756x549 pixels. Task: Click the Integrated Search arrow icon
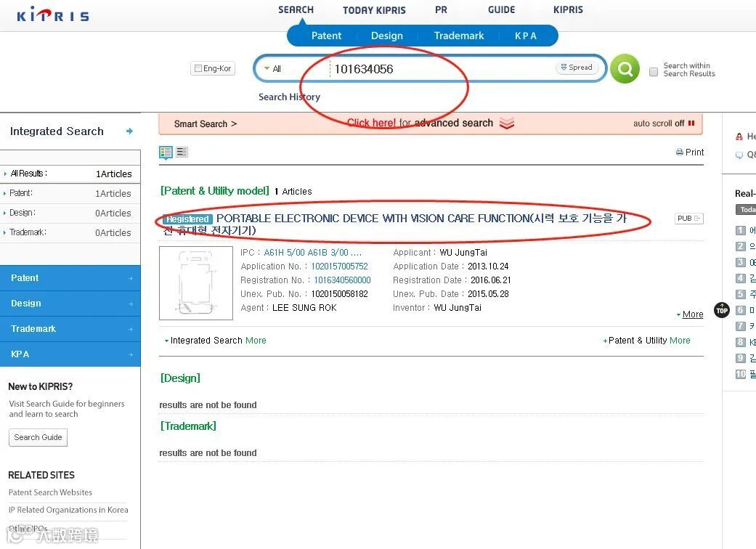[129, 131]
